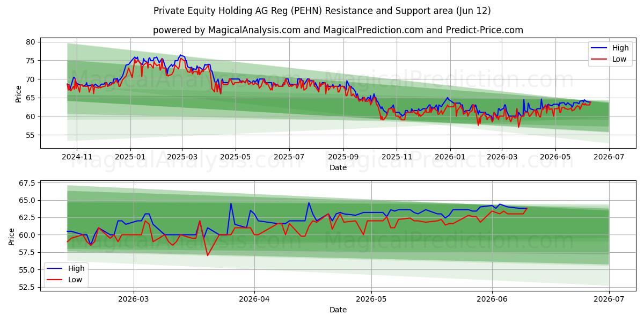
Task: Click the '2024-11' tick label
Action: click(77, 157)
